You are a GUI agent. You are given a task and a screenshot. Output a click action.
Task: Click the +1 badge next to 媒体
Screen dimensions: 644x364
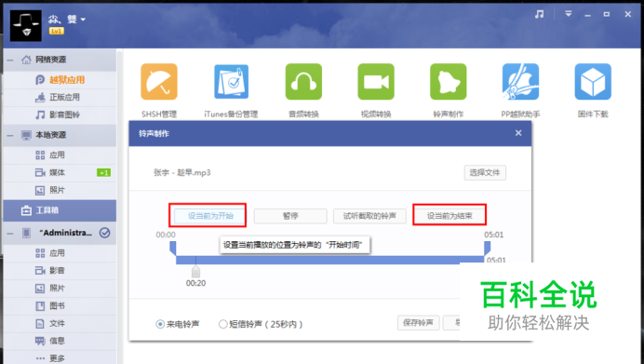click(103, 173)
